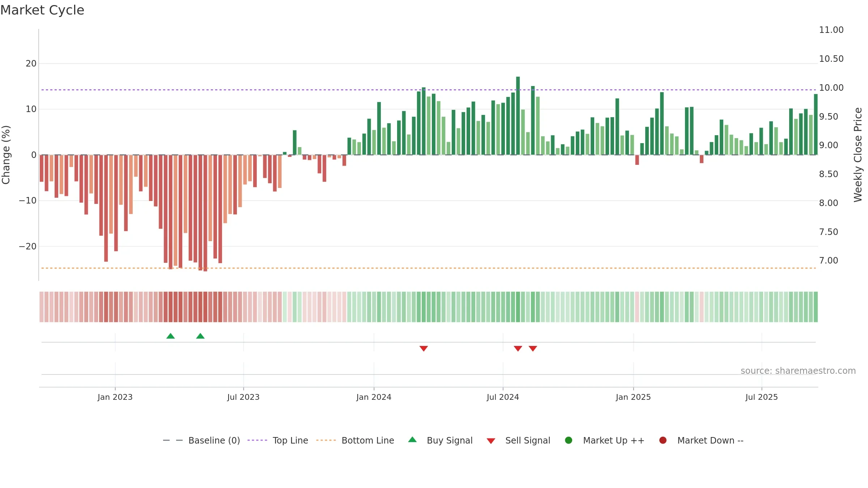
Task: Toggle the Buy Signal legend entry
Action: tap(440, 440)
